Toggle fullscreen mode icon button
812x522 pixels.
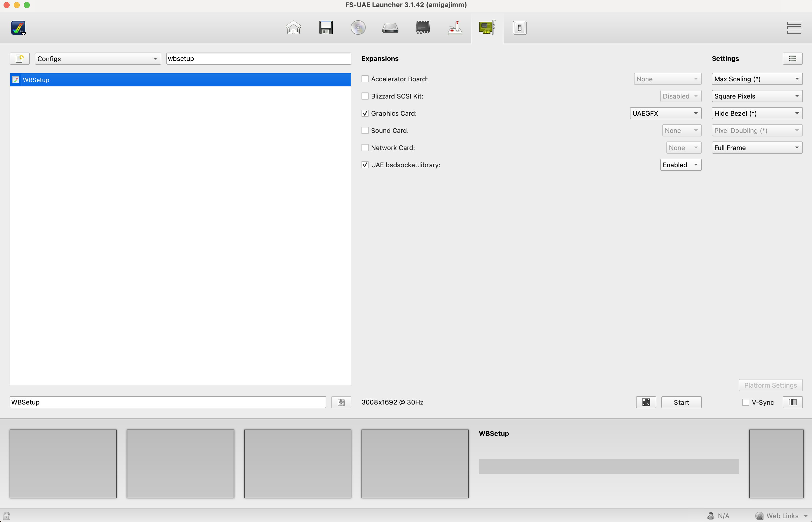click(646, 402)
